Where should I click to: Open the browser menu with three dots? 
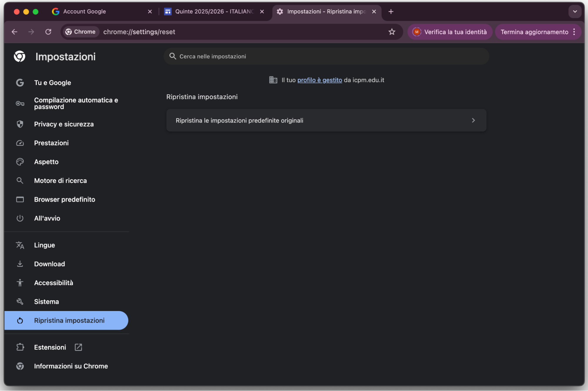[x=574, y=32]
